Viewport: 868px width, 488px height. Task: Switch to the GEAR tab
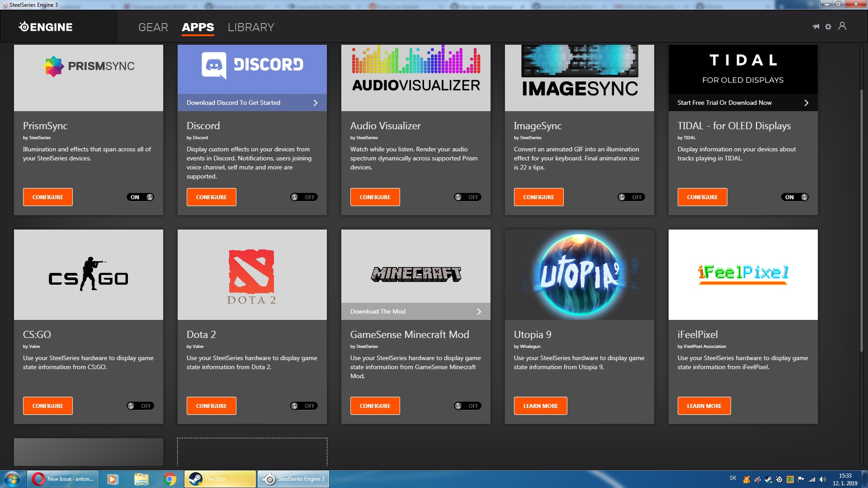tap(153, 27)
